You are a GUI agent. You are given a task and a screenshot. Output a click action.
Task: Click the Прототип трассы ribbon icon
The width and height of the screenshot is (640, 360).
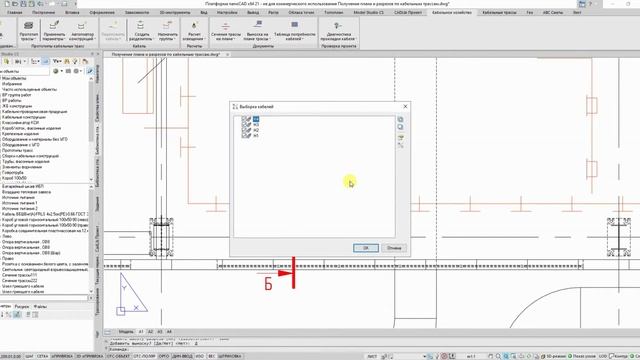pos(28,26)
